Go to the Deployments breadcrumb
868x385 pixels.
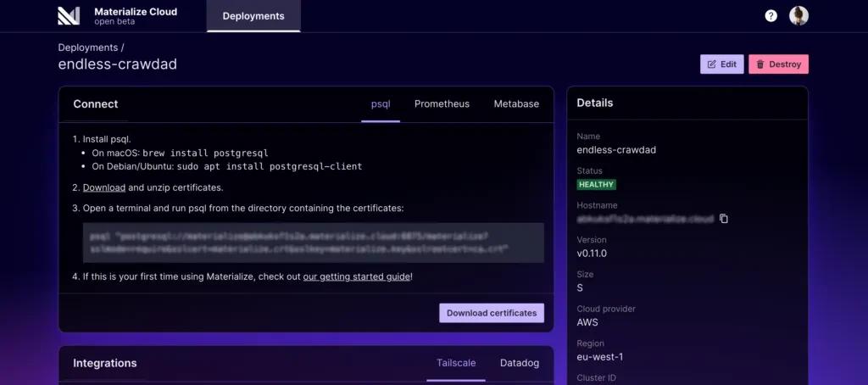[88, 47]
